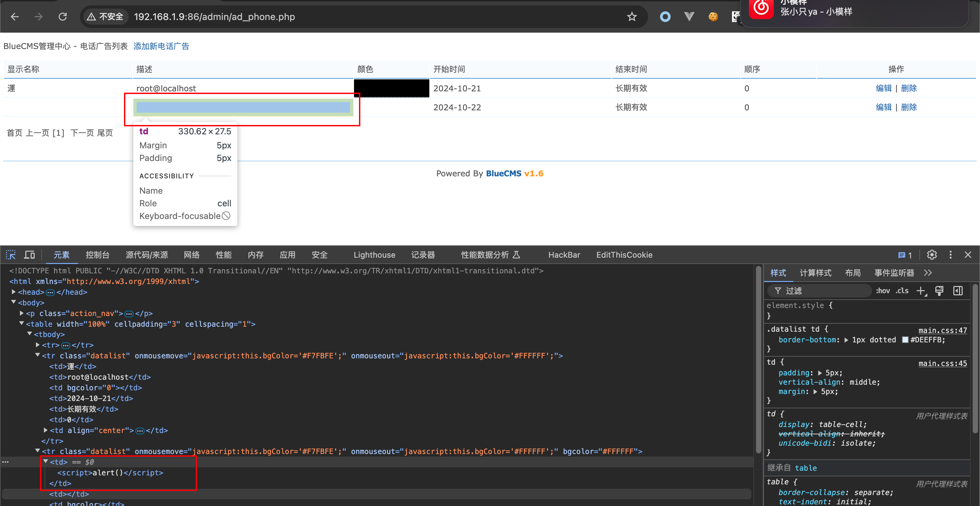Open the Vue devtools extension icon

point(689,17)
